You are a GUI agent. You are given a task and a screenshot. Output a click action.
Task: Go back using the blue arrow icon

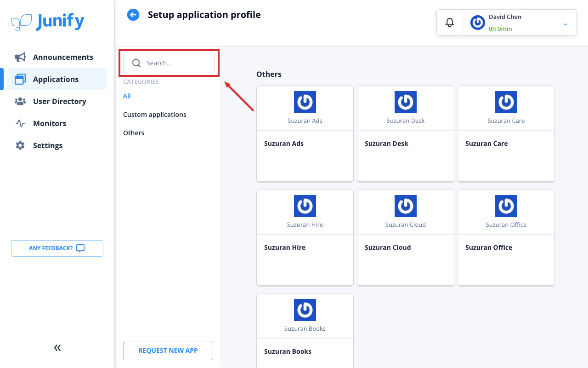133,15
